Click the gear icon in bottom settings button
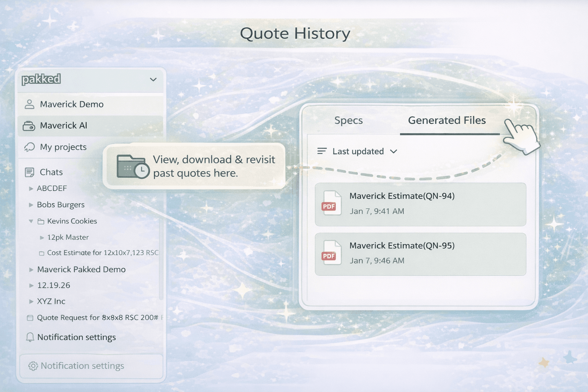 [x=33, y=366]
